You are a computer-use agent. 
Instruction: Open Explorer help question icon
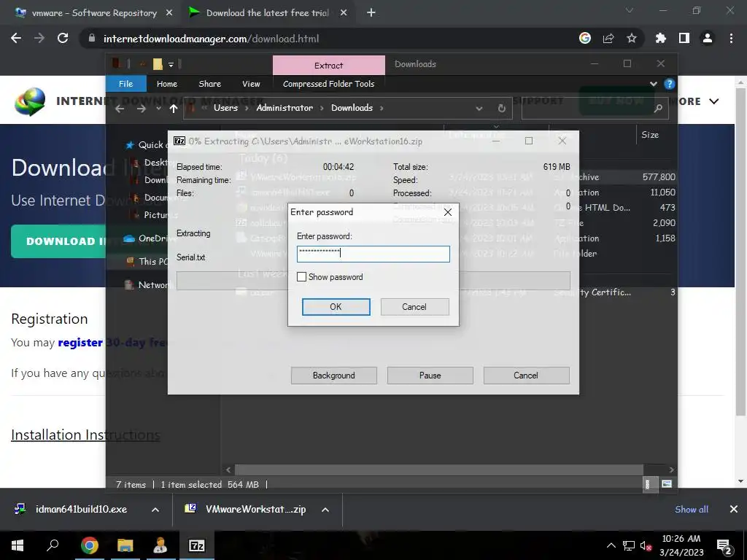coord(670,84)
